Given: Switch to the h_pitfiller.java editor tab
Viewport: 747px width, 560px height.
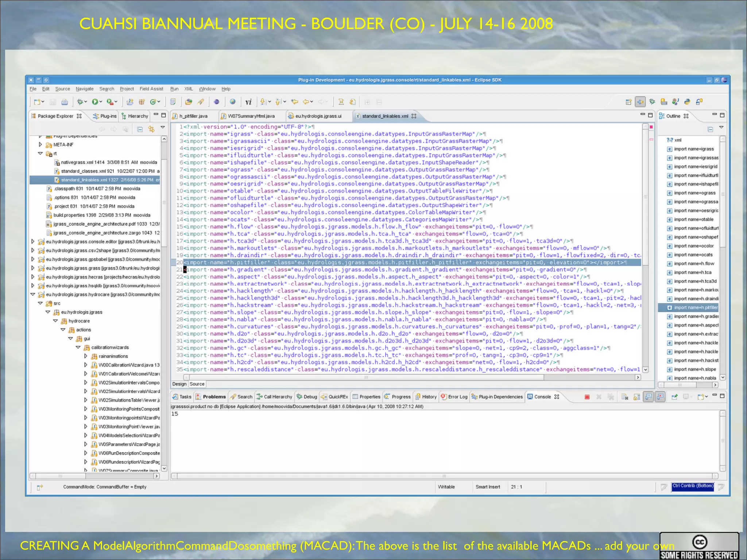Looking at the screenshot, I should coord(193,116).
